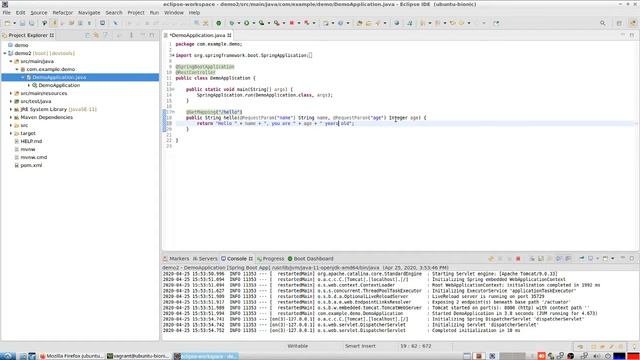Screen dimensions: 640x360
Task: Maximize the Console view panel
Action: coord(632,258)
